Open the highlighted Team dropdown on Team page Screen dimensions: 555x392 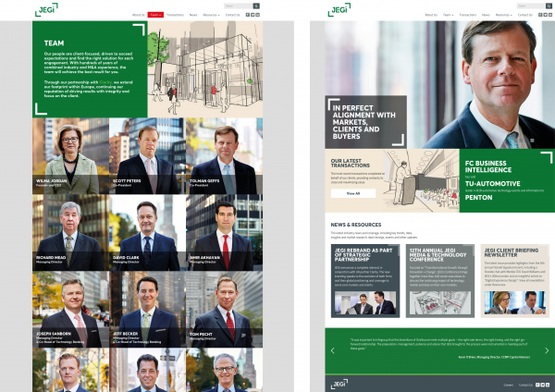(x=155, y=15)
